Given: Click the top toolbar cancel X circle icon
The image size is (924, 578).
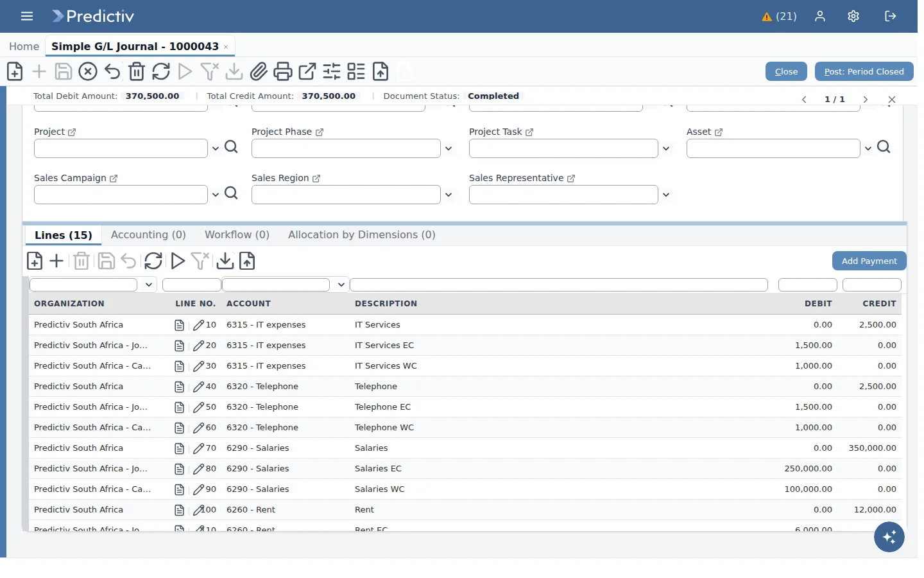Looking at the screenshot, I should [x=88, y=71].
